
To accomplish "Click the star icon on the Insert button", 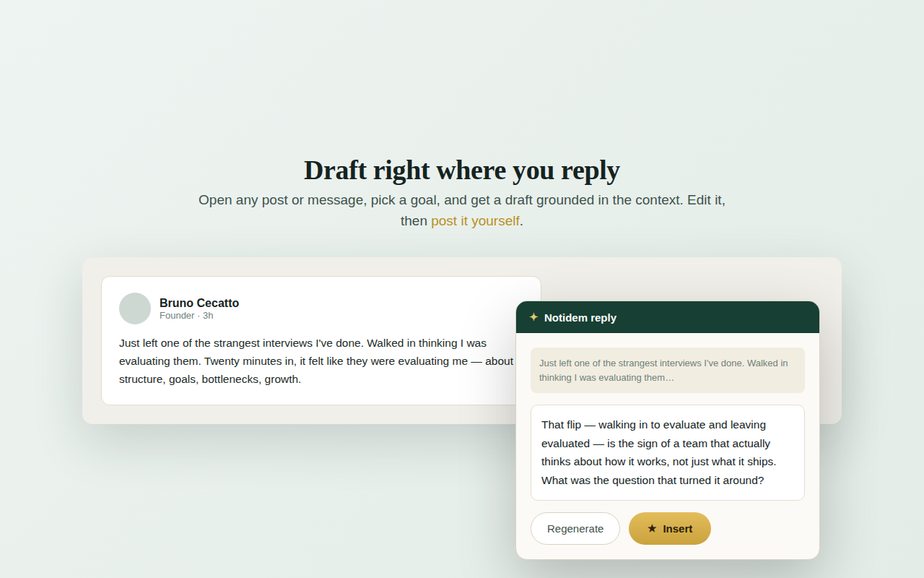I will (652, 528).
